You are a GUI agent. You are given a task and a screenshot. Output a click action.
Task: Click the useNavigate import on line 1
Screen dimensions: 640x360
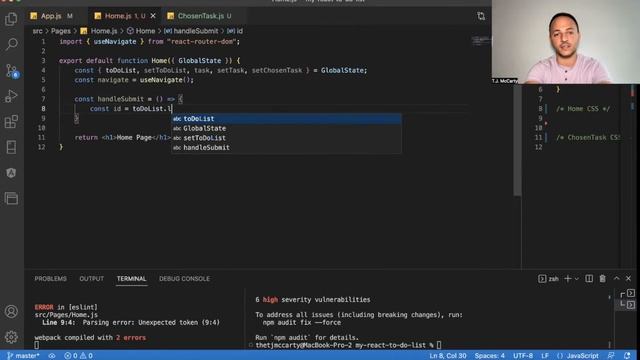(115, 42)
